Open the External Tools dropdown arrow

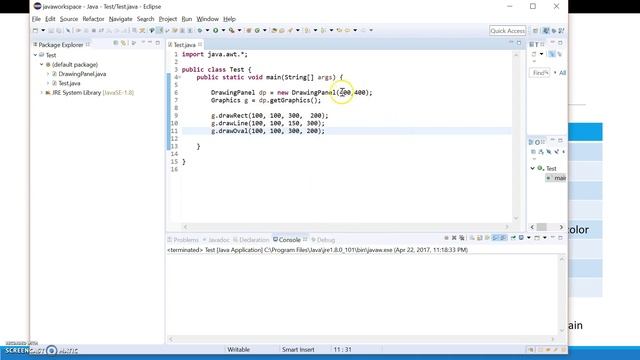pyautogui.click(x=239, y=30)
